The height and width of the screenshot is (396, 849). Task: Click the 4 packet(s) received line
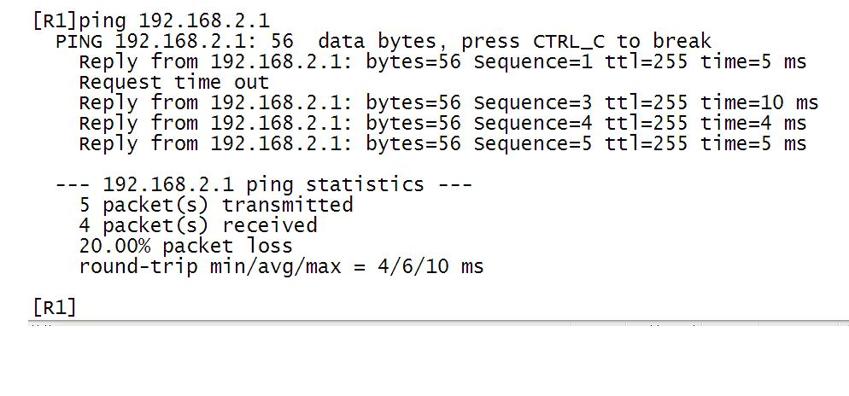(x=198, y=226)
